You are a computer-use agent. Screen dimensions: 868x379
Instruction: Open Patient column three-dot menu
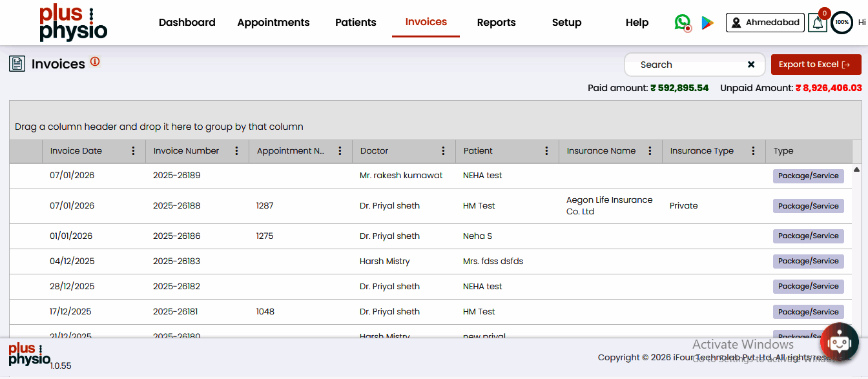pyautogui.click(x=547, y=151)
